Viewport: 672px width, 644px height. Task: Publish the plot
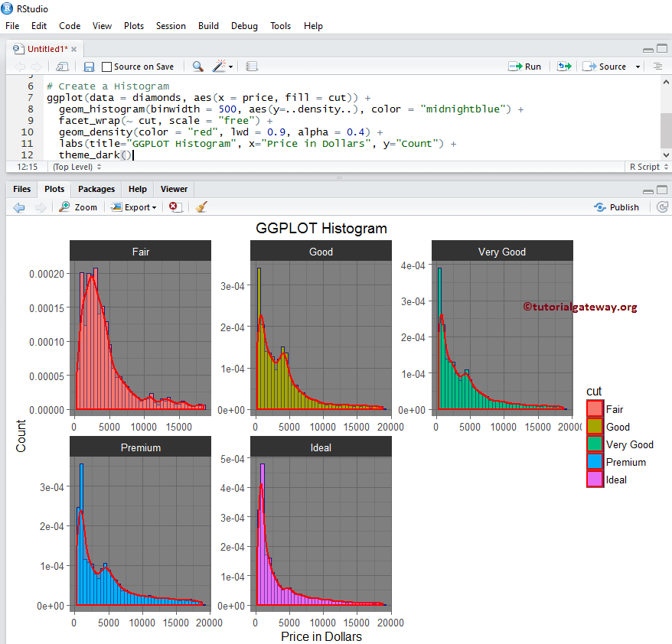point(617,207)
